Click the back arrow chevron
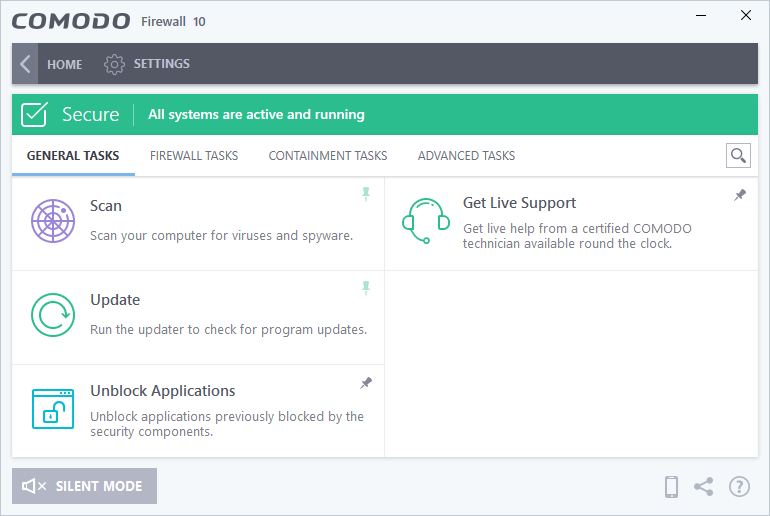 point(25,64)
